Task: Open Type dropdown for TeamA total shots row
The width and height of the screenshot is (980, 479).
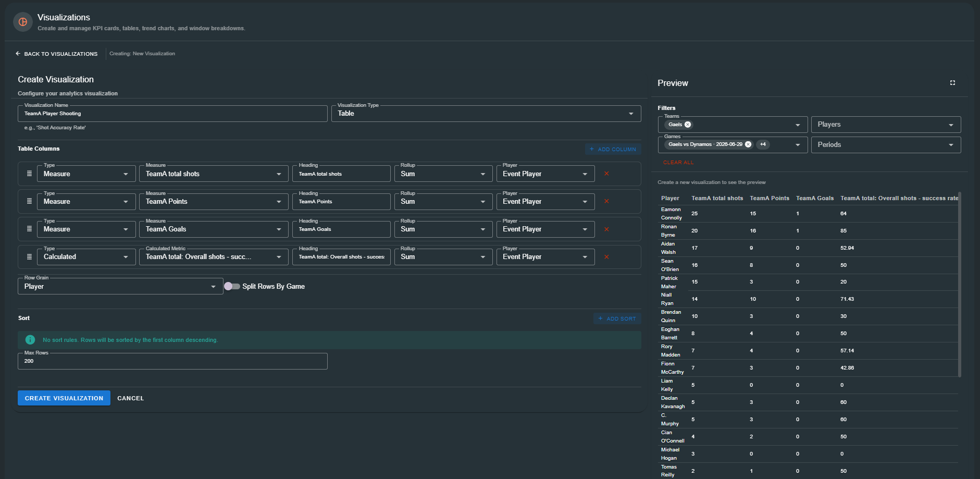Action: click(x=86, y=174)
